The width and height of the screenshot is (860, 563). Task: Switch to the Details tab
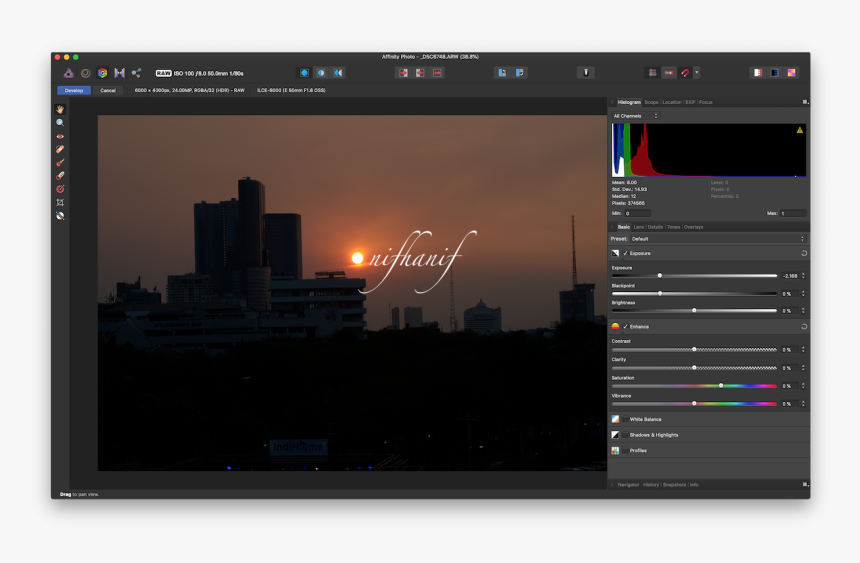tap(655, 227)
